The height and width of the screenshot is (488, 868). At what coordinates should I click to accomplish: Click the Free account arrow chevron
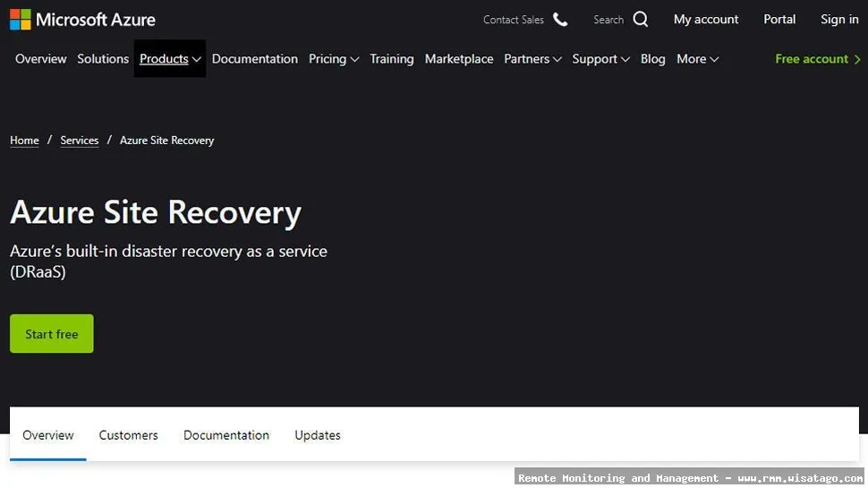857,59
